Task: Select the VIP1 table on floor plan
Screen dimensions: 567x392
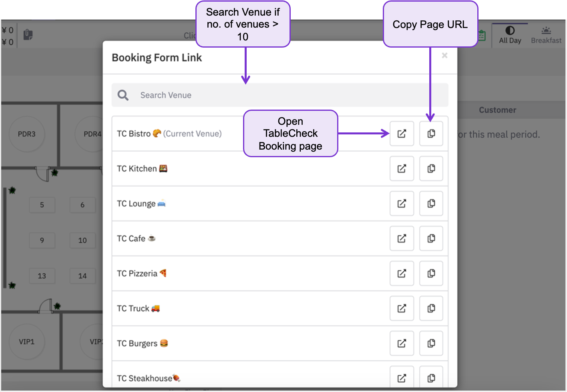Action: point(26,342)
